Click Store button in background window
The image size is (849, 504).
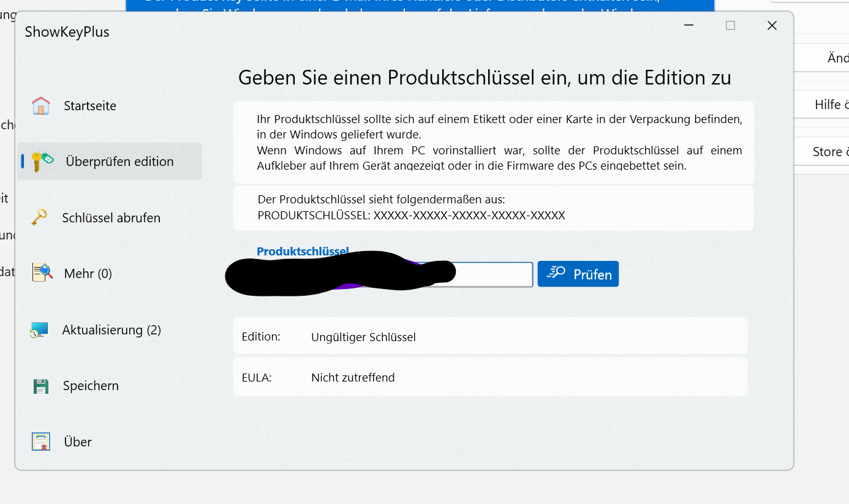coord(821,151)
